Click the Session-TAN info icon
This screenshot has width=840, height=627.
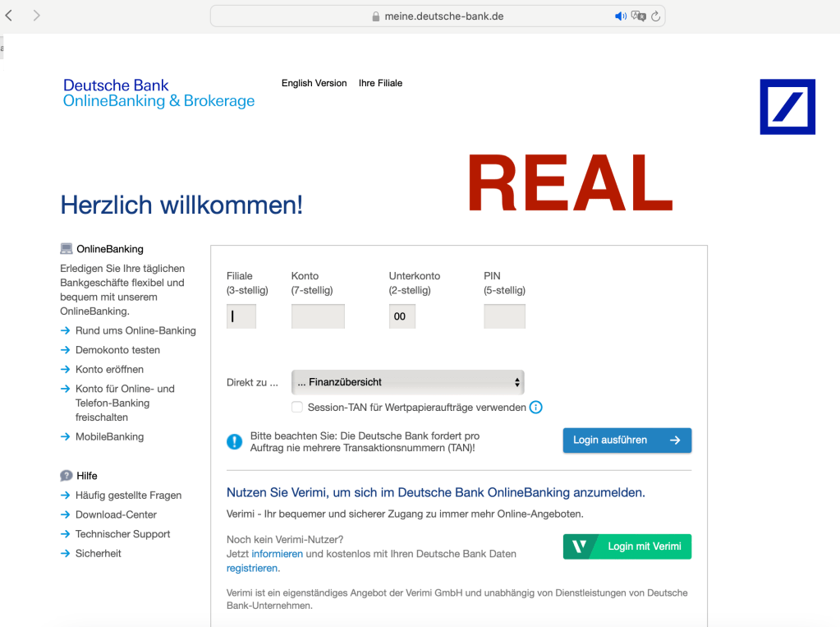pyautogui.click(x=536, y=407)
